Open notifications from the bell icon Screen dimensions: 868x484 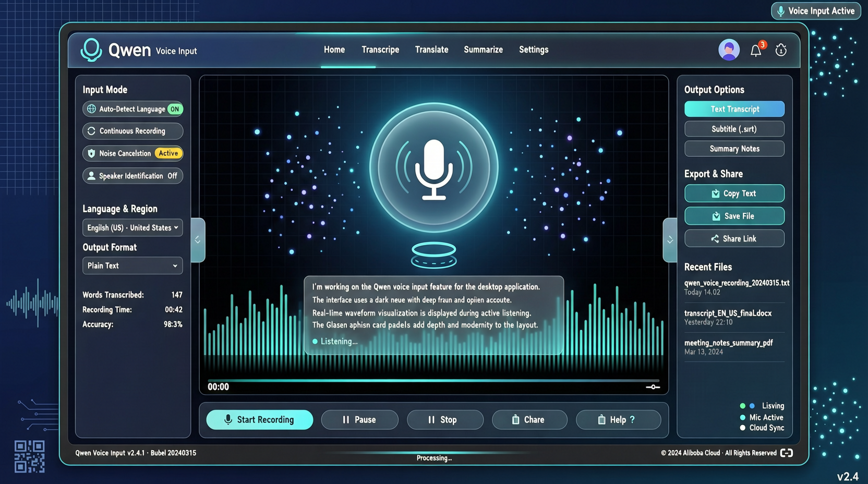pyautogui.click(x=756, y=50)
